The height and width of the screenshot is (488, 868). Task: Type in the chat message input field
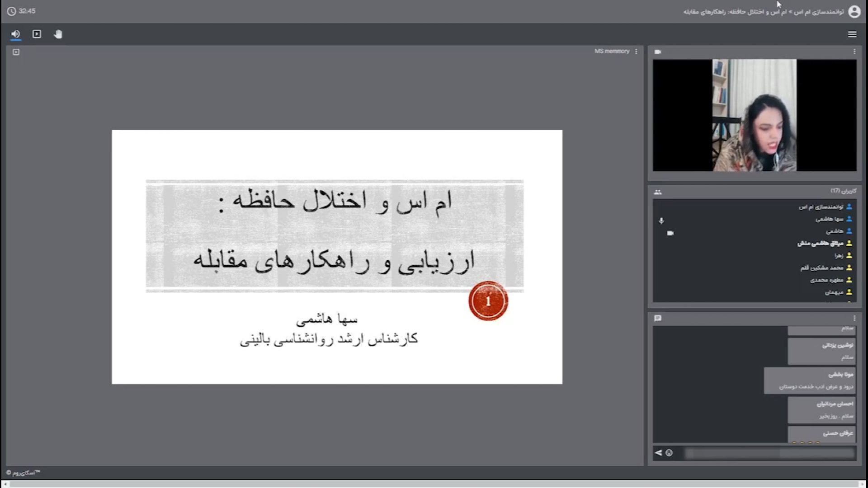click(x=769, y=453)
